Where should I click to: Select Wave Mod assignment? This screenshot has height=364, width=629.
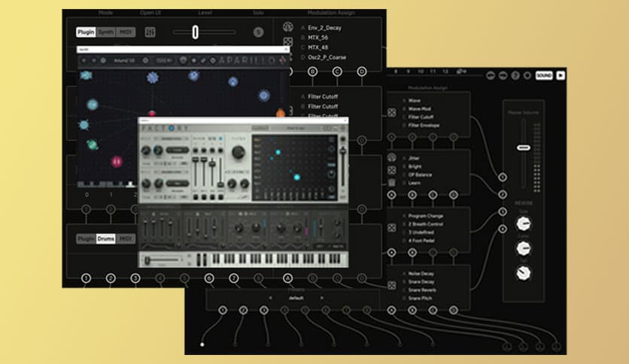tap(419, 108)
